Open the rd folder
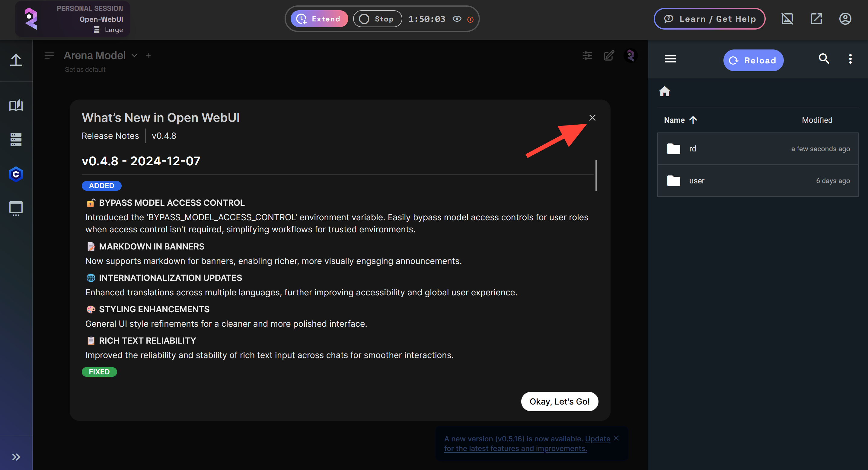This screenshot has height=470, width=868. tap(758, 149)
